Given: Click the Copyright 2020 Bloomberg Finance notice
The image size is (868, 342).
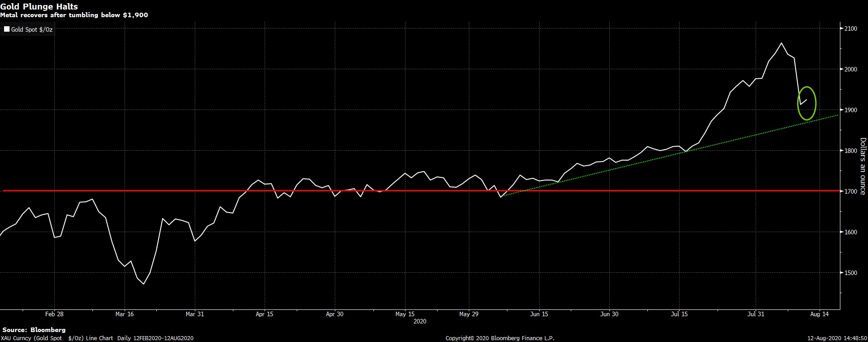Looking at the screenshot, I should 500,338.
